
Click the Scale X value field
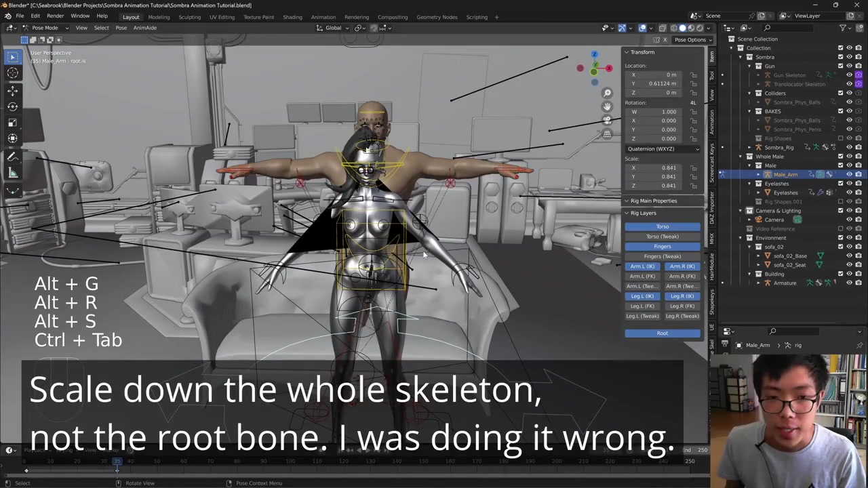(661, 167)
